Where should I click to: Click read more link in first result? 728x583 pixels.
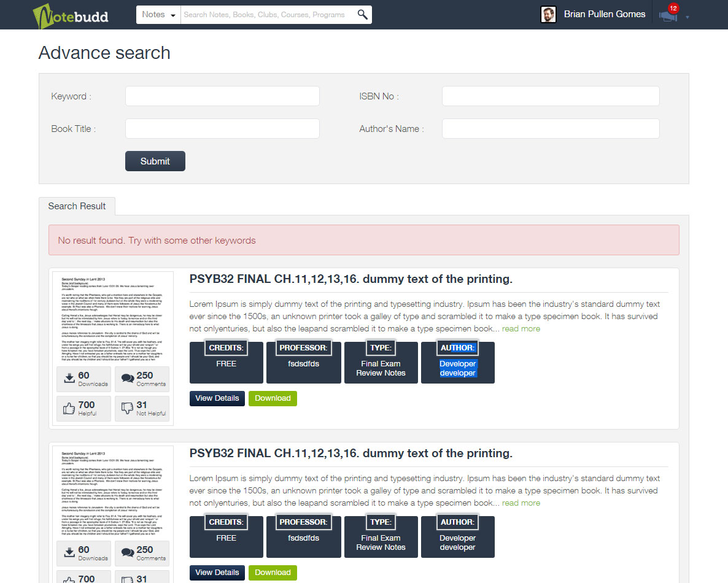pos(521,328)
